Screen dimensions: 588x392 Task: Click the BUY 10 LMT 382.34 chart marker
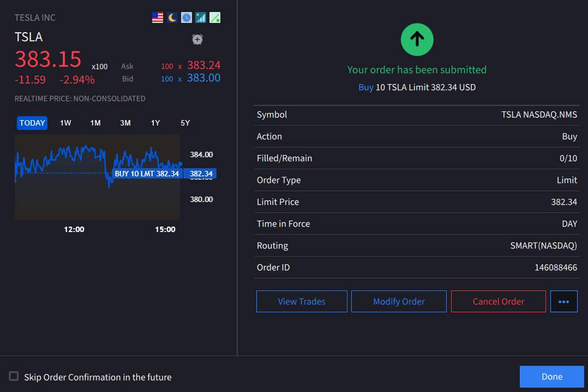pos(146,174)
